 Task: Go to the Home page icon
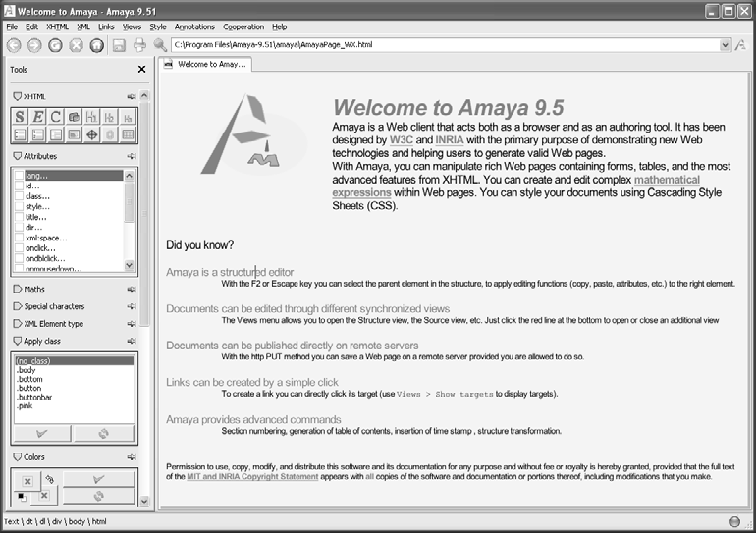click(x=97, y=45)
